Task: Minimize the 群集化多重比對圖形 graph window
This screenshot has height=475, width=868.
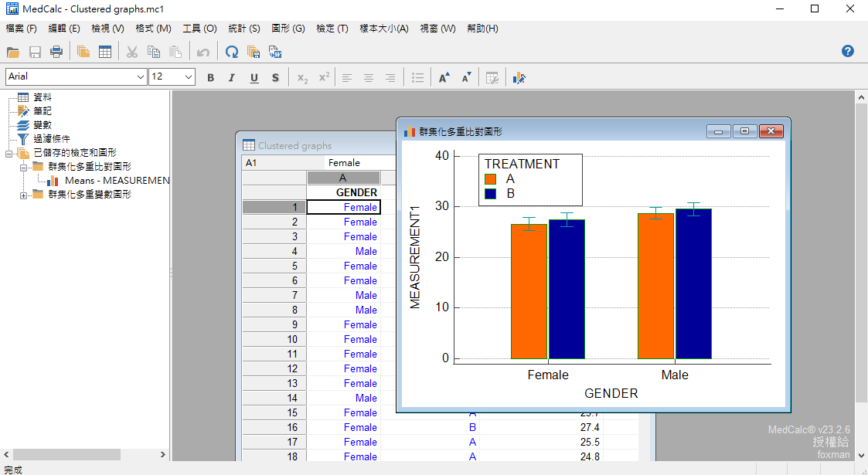Action: [719, 131]
